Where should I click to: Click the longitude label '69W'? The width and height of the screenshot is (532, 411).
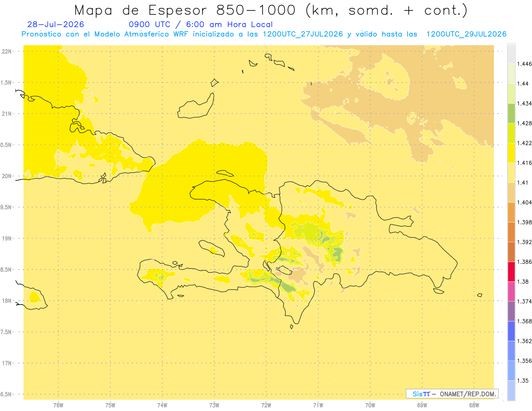click(x=422, y=405)
